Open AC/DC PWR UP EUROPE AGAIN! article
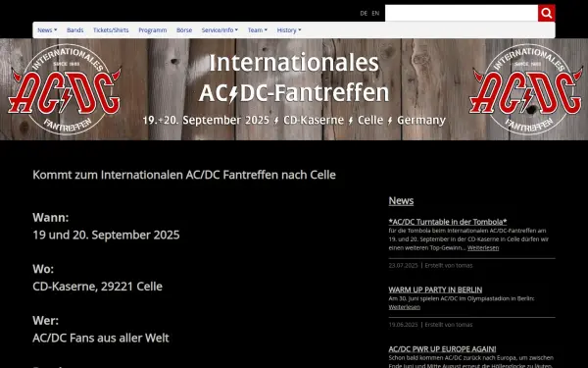This screenshot has width=588, height=368. pos(442,348)
